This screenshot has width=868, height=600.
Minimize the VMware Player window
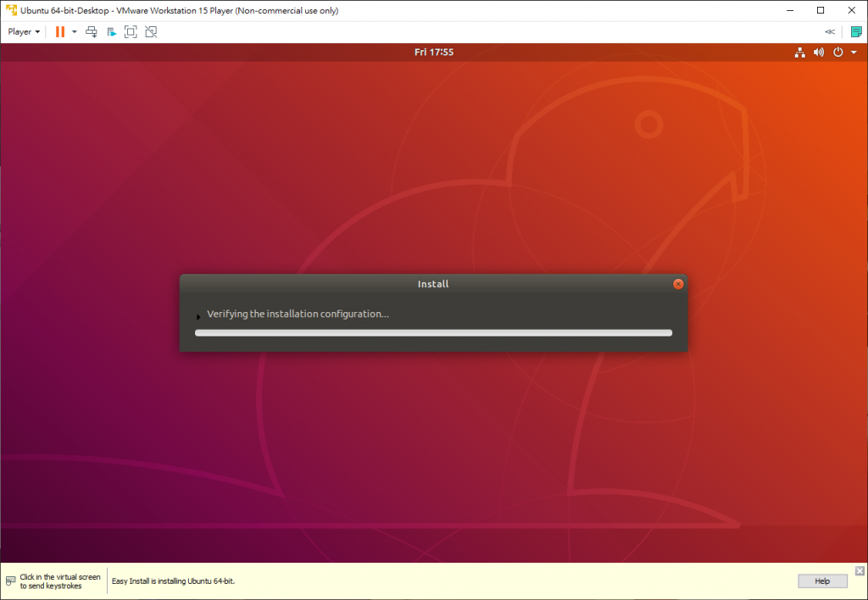tap(790, 10)
